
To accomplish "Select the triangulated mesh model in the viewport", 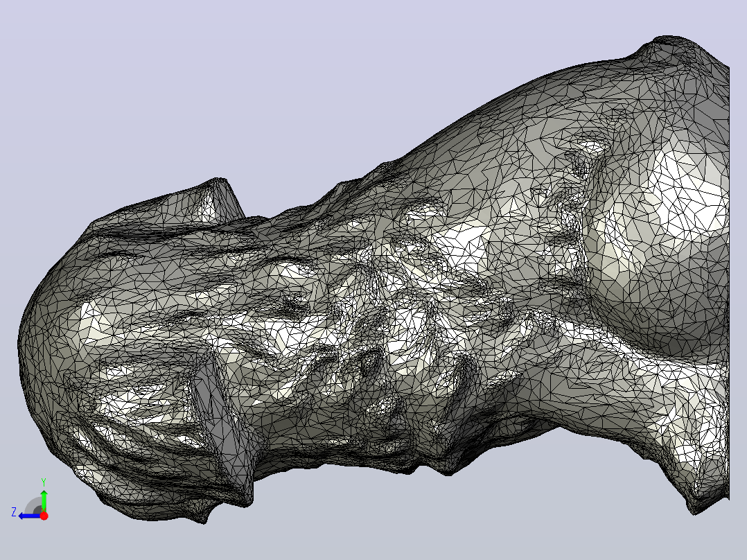I will (x=373, y=280).
